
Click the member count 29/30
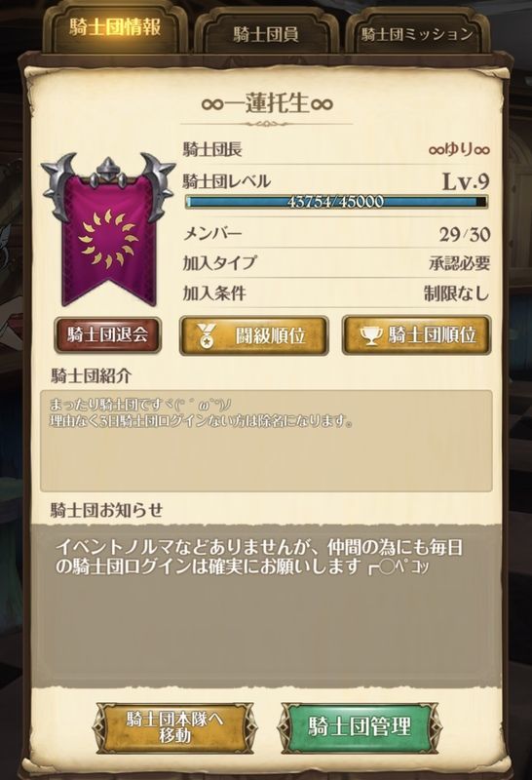point(465,234)
